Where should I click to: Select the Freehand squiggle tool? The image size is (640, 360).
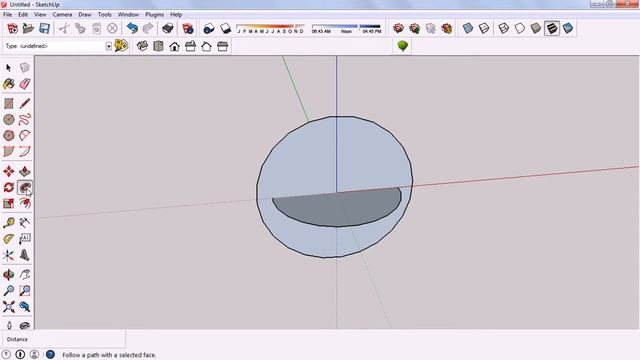point(24,120)
